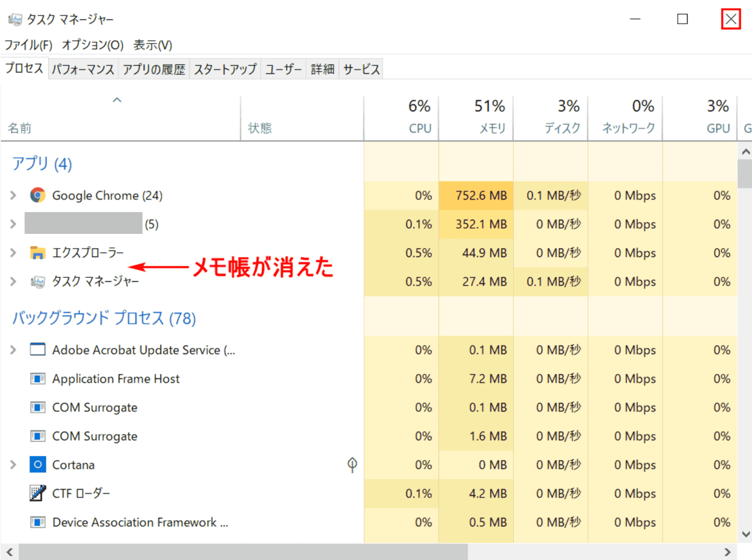Image resolution: width=752 pixels, height=560 pixels.
Task: Sort by the ネットワーク 0% column header
Action: (x=625, y=118)
